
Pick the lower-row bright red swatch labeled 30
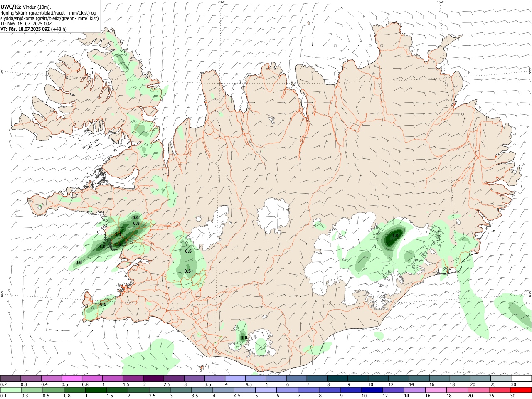(x=521, y=390)
